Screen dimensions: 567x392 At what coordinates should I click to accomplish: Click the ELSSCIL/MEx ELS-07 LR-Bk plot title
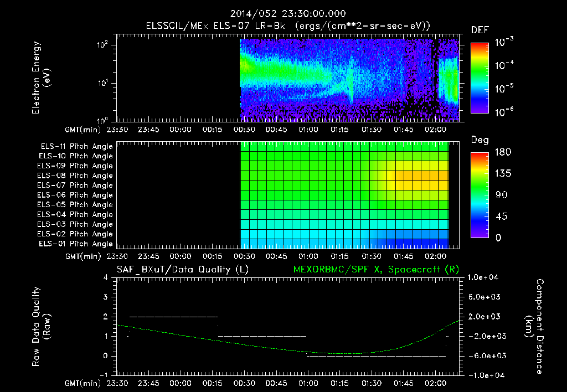pos(288,26)
